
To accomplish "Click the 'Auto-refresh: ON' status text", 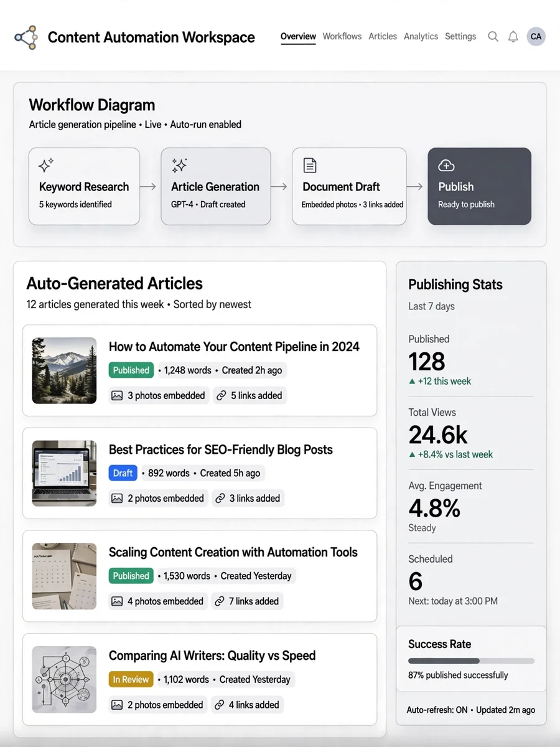I will pyautogui.click(x=437, y=710).
